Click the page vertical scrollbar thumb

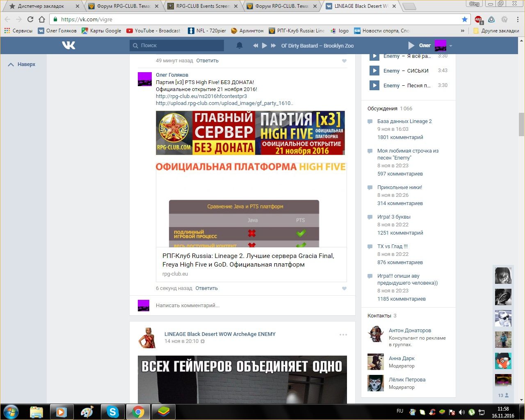[x=521, y=124]
